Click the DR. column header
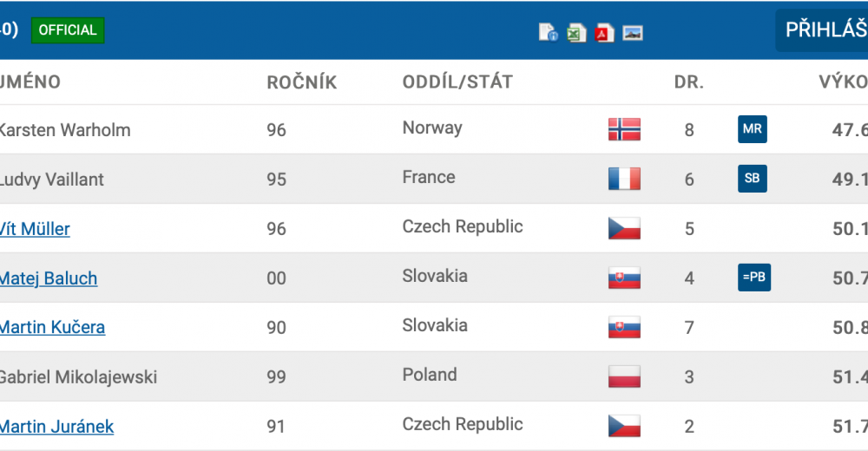This screenshot has height=451, width=868. tap(689, 82)
